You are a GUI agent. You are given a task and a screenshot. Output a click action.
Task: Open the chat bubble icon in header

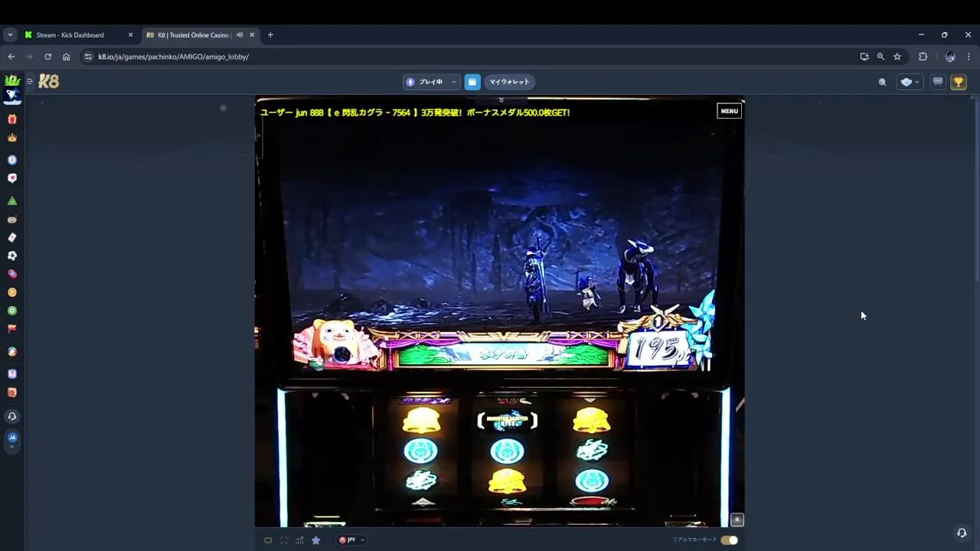[x=938, y=82]
